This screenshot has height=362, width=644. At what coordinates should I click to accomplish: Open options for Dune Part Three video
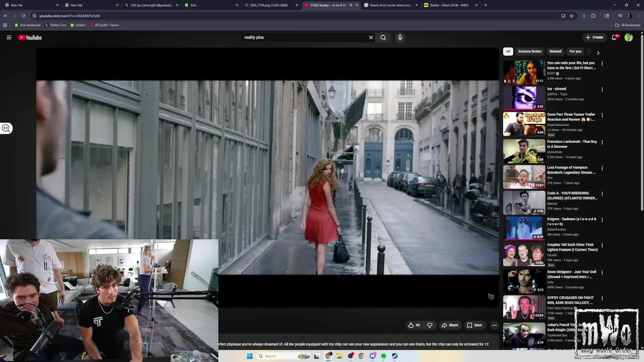tap(602, 115)
